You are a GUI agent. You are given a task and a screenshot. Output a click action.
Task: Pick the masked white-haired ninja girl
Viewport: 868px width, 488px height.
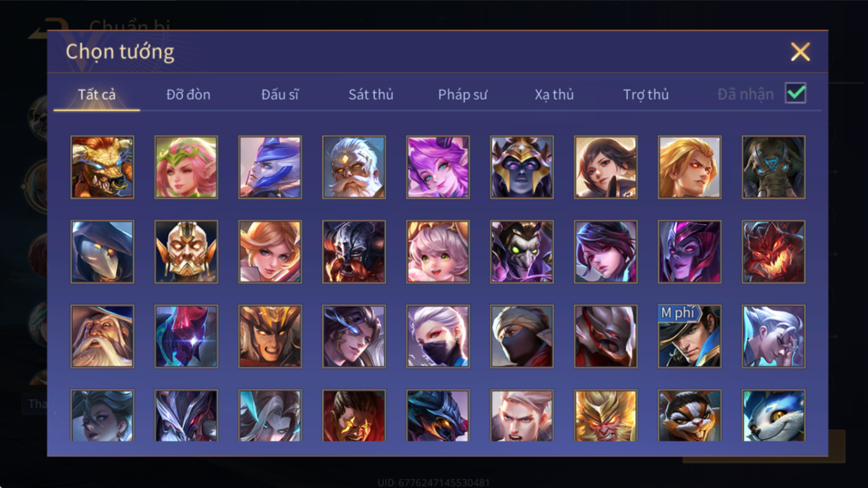438,336
